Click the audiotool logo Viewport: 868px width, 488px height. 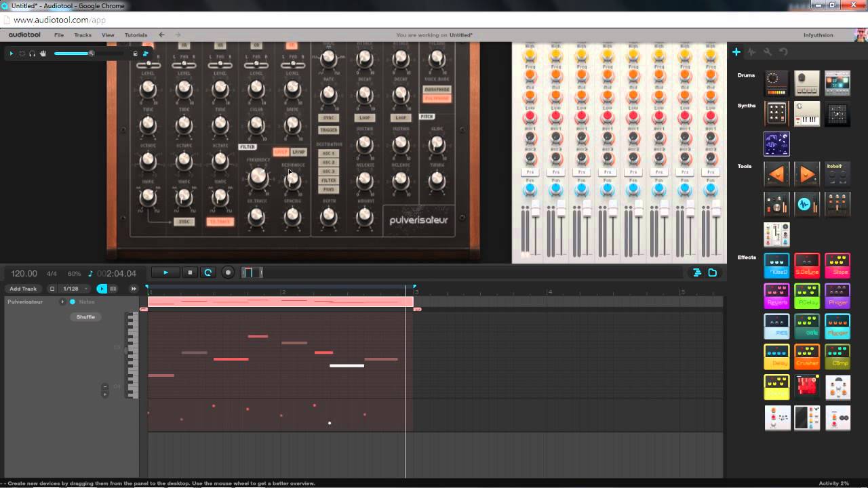(24, 35)
